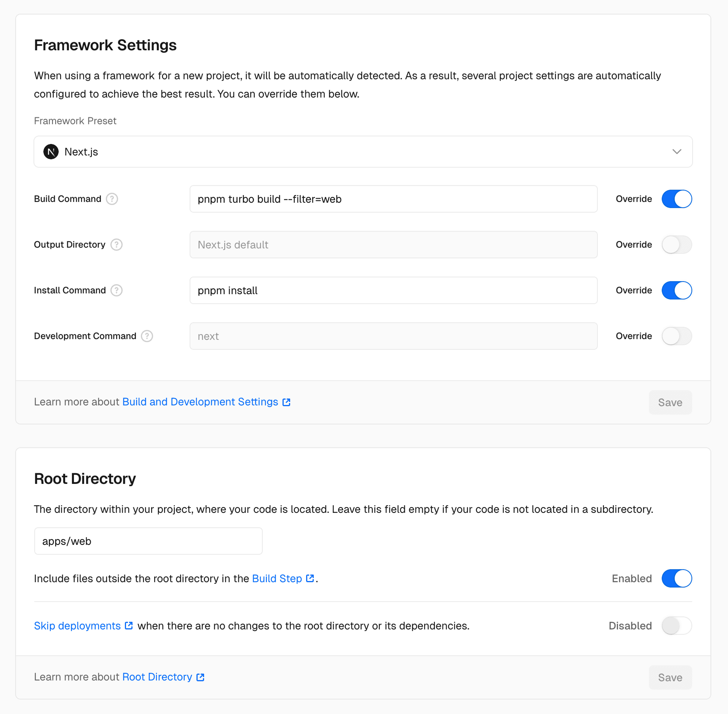Screen dimensions: 728x714
Task: Save the Framework Settings changes
Action: pyautogui.click(x=670, y=402)
